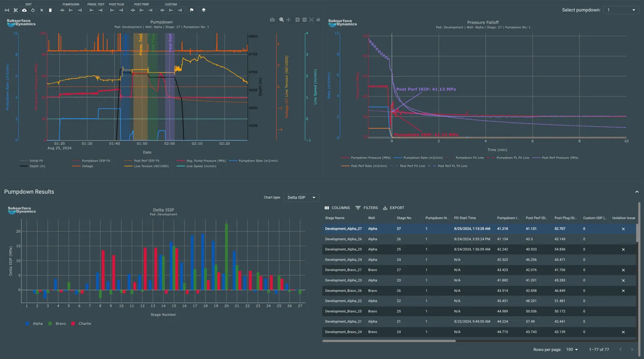644x359 pixels.
Task: Open the Chart type Delta ISIP dropdown
Action: coord(301,197)
